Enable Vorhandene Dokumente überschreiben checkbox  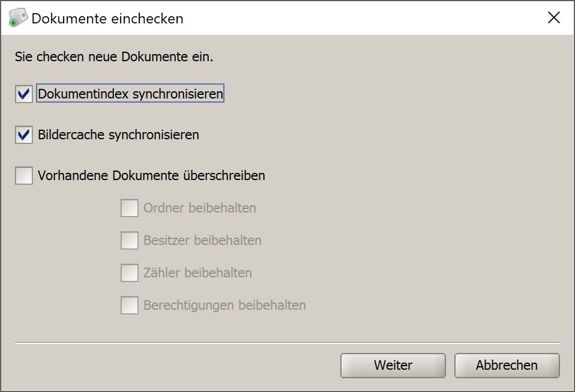[x=24, y=175]
